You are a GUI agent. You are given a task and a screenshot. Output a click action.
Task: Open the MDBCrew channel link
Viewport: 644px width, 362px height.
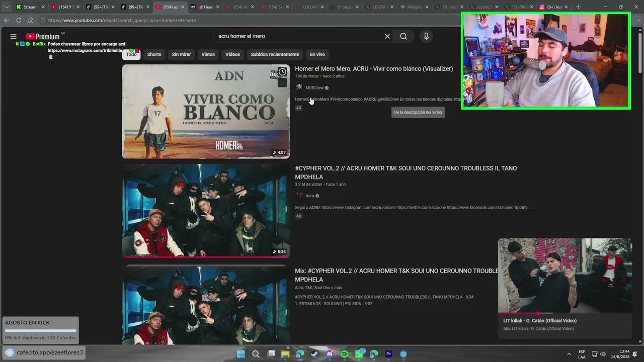pyautogui.click(x=314, y=87)
